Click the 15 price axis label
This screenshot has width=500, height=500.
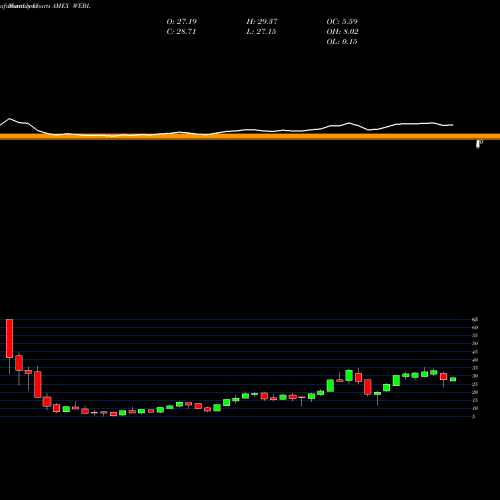(x=475, y=400)
